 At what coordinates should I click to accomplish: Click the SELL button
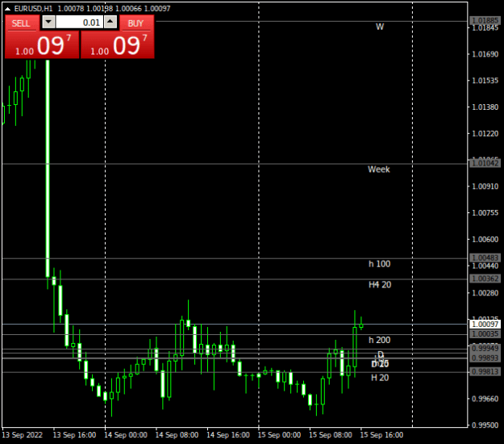pos(21,23)
